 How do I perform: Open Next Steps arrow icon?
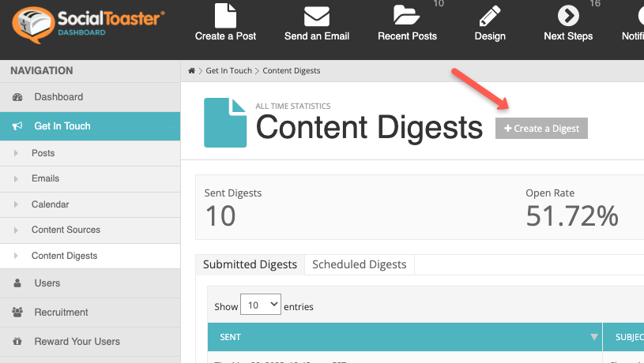tap(568, 16)
